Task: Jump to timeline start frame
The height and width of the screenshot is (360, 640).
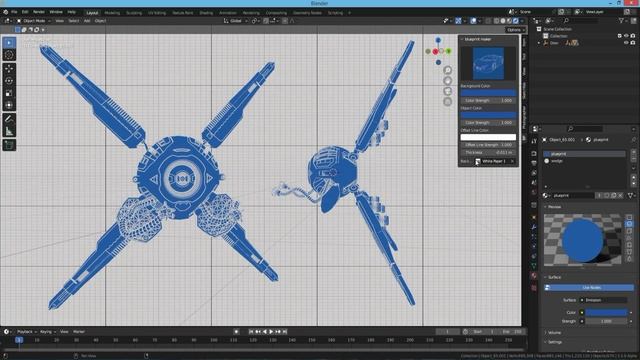Action: pyautogui.click(x=251, y=332)
